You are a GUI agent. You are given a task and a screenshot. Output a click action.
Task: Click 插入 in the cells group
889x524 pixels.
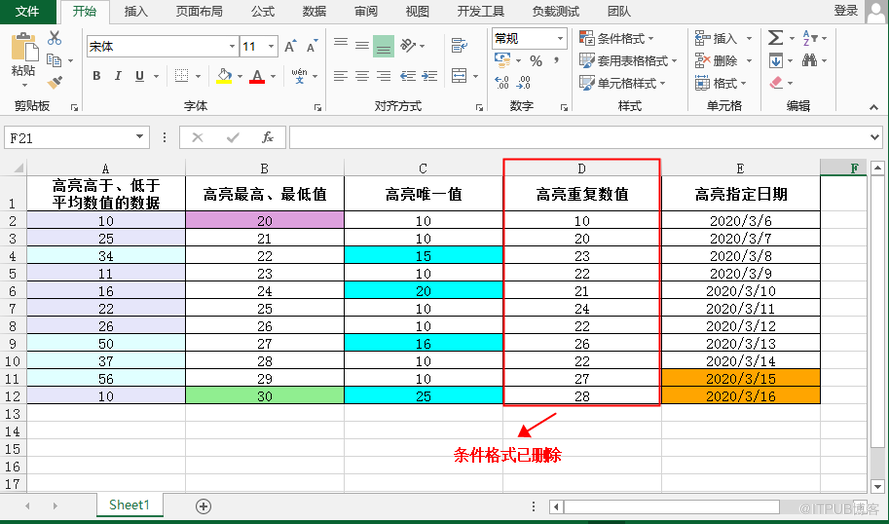(x=723, y=39)
